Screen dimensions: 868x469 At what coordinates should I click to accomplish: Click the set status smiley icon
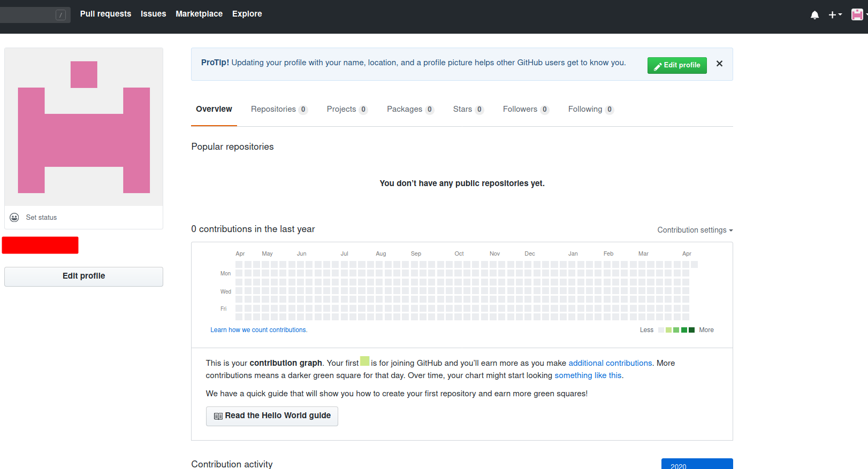pos(14,218)
